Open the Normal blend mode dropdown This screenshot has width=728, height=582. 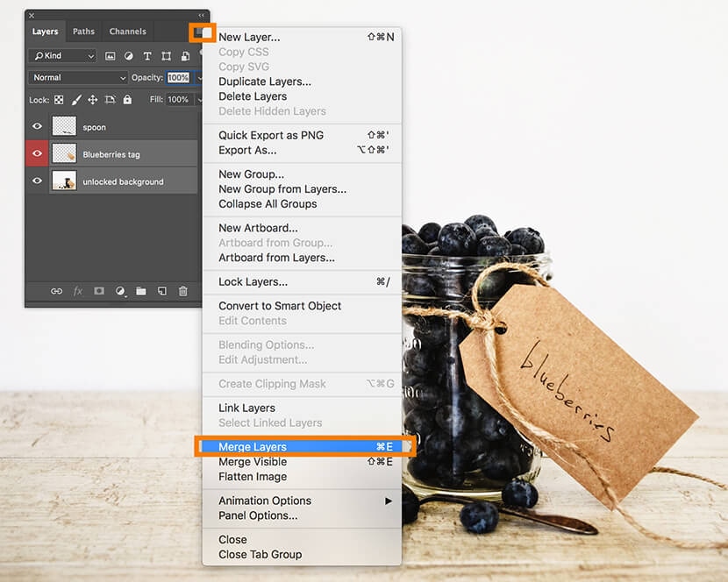click(79, 78)
